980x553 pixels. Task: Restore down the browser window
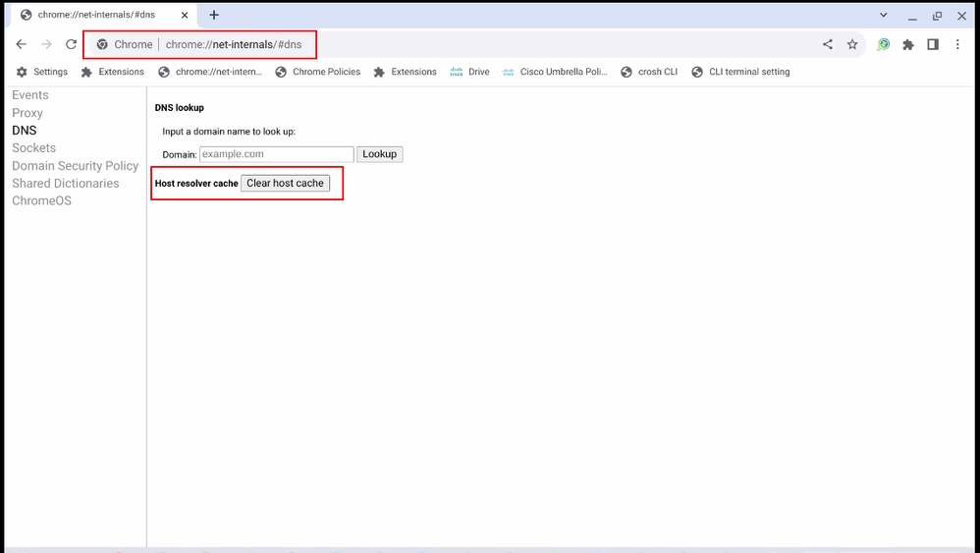(x=937, y=17)
